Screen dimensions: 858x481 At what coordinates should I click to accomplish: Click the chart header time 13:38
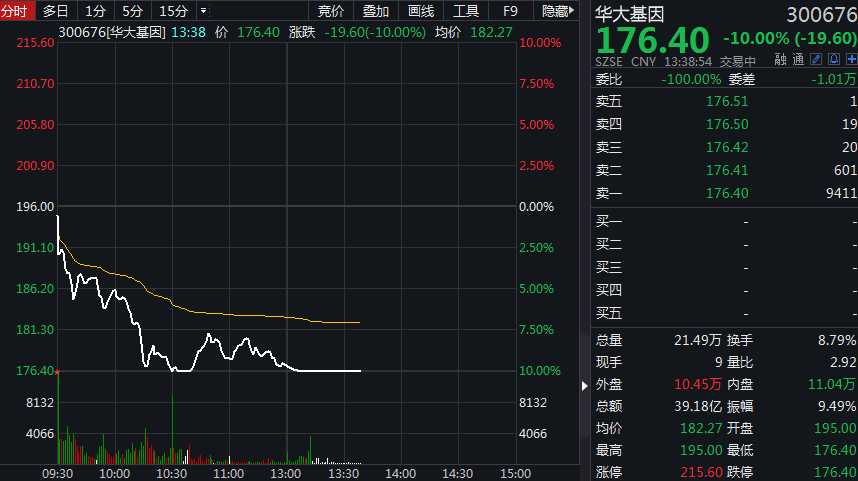point(188,32)
